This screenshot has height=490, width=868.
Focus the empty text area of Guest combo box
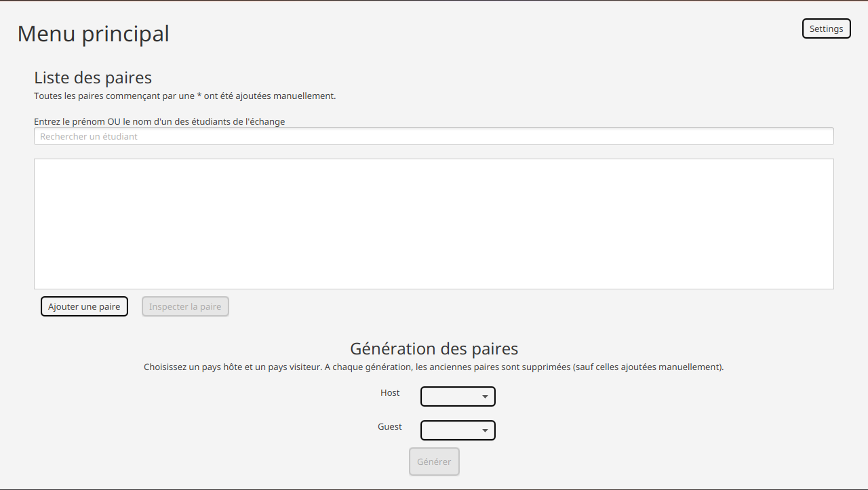(448, 430)
